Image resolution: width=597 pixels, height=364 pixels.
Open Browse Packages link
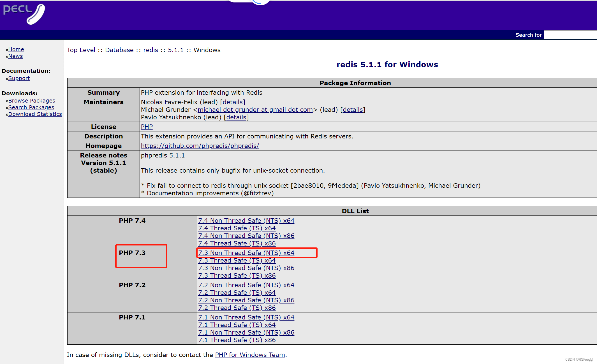32,101
